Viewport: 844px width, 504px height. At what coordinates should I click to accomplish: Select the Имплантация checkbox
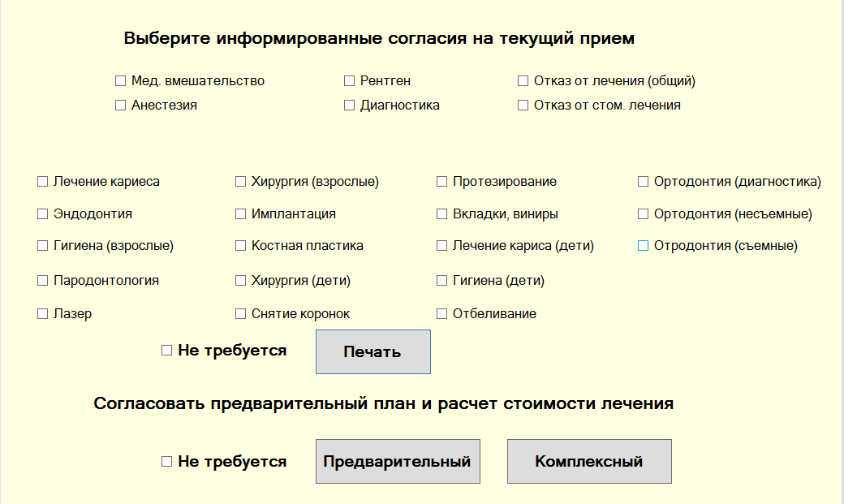pos(241,214)
